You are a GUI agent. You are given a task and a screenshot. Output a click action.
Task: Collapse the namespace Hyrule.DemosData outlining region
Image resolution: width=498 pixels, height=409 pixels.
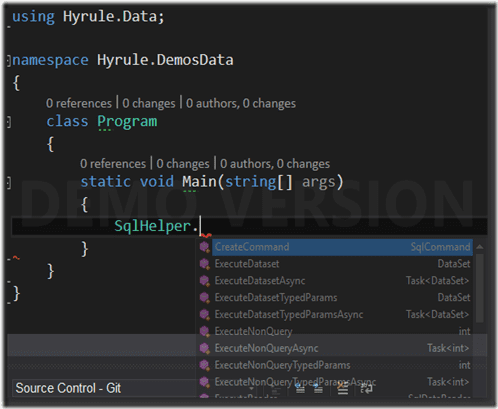(9, 61)
